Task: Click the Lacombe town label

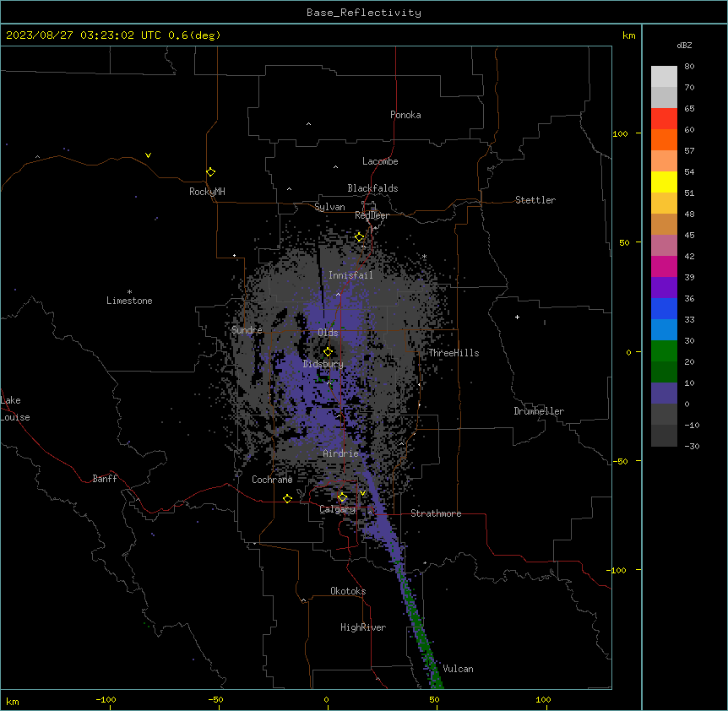Action: point(380,161)
